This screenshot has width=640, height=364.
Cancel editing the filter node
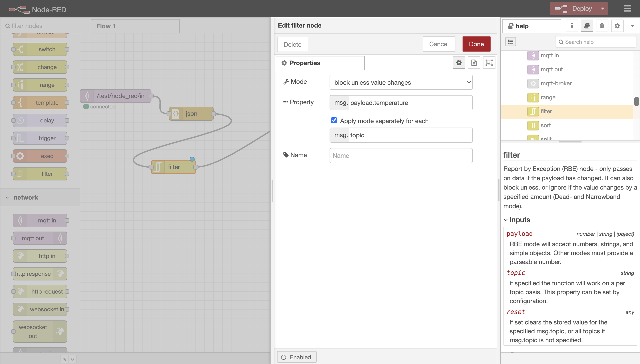pyautogui.click(x=439, y=44)
